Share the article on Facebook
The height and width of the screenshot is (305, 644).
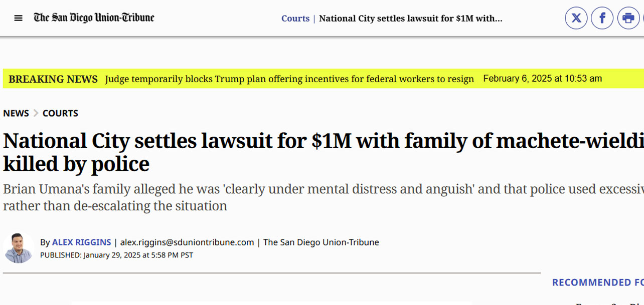click(602, 19)
